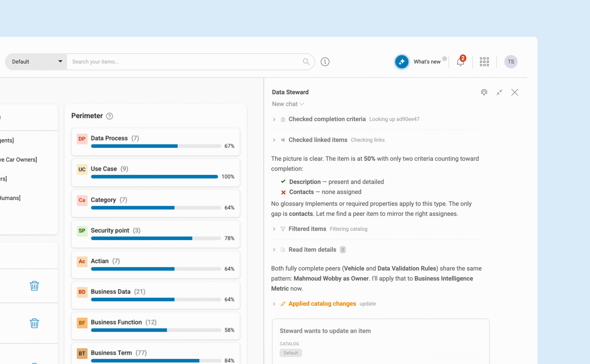The height and width of the screenshot is (364, 590).
Task: Click the Perimeter help question mark
Action: [109, 116]
